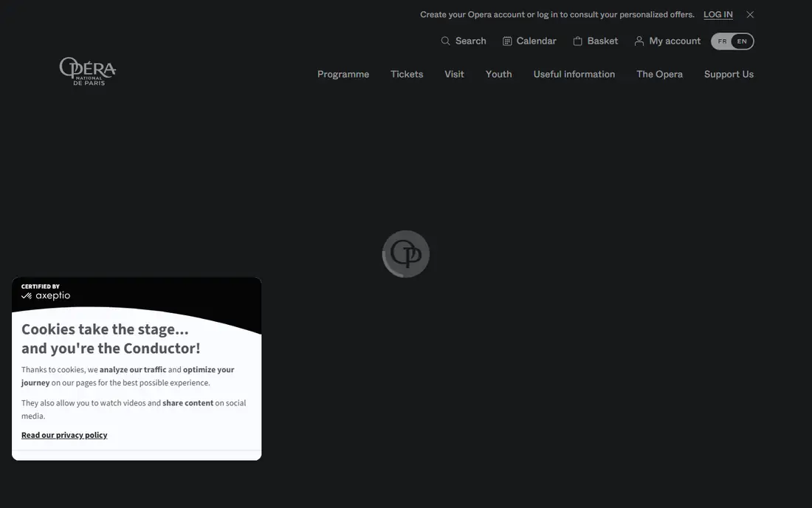The height and width of the screenshot is (508, 812).
Task: Switch language to FR
Action: (722, 41)
